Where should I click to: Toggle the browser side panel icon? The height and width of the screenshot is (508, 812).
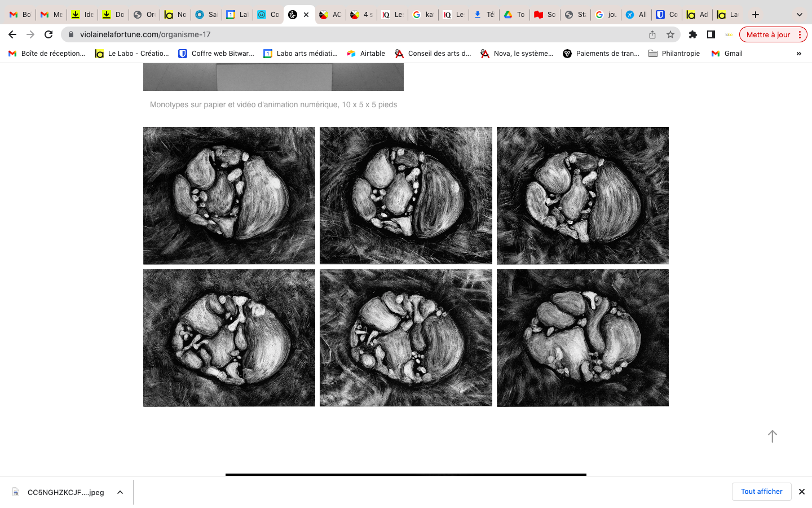(711, 34)
